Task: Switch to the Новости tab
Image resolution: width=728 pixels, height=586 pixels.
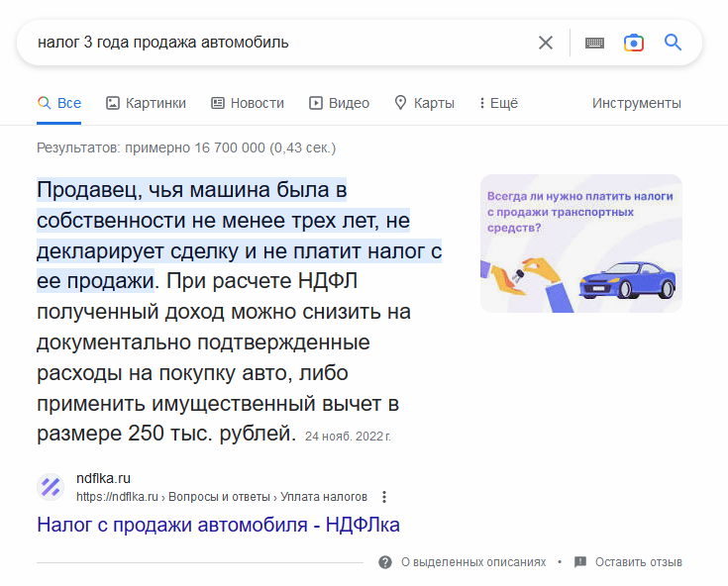Action: tap(248, 103)
